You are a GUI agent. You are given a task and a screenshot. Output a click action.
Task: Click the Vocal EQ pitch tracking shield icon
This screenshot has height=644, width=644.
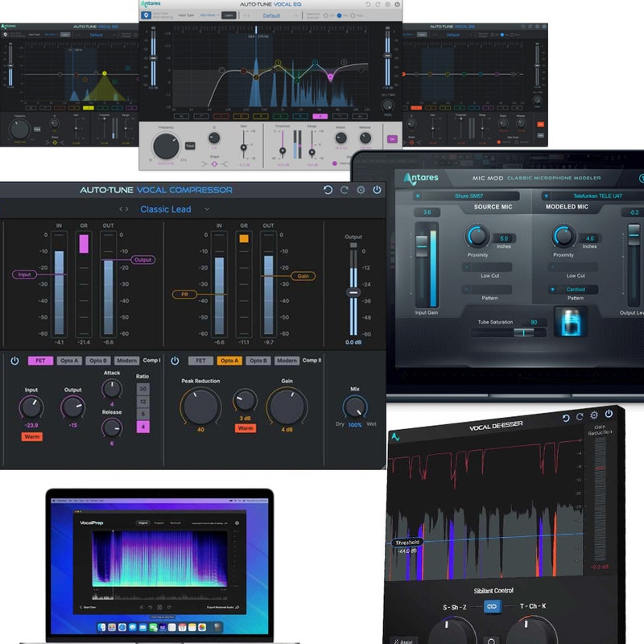pos(146,14)
